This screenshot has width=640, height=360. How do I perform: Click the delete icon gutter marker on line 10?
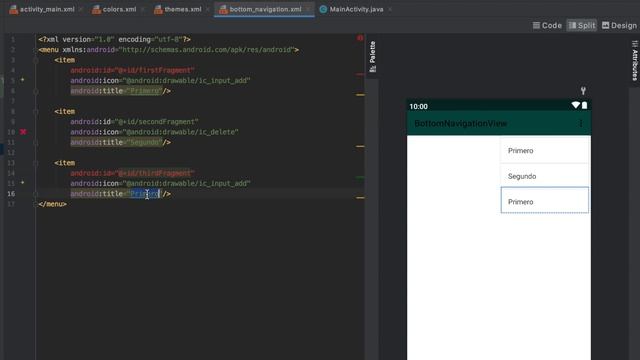pos(23,132)
